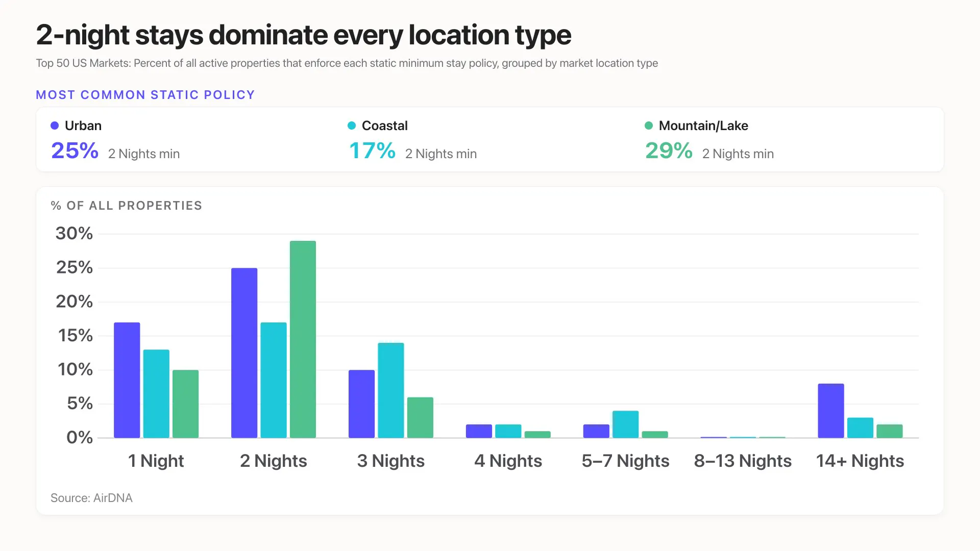Click the 1 Night axis label
Screen dimensions: 980x551
pos(156,461)
